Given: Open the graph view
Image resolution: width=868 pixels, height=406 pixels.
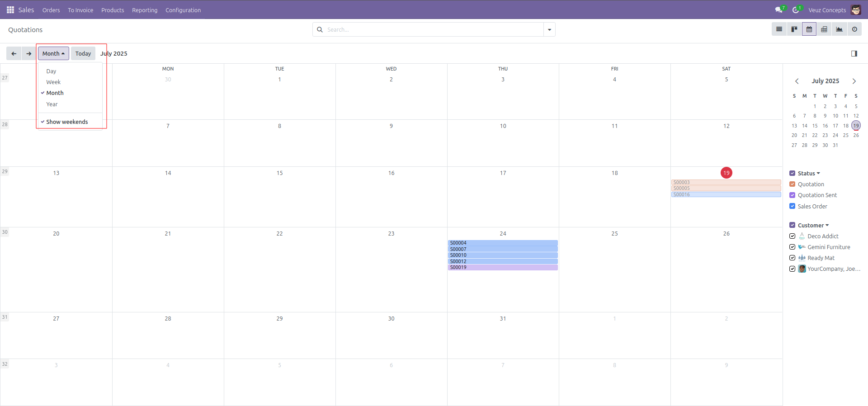Looking at the screenshot, I should (x=839, y=29).
